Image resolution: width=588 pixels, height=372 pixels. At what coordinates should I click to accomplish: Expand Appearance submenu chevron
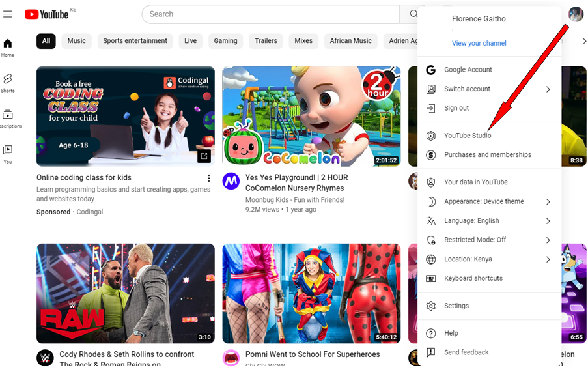[548, 202]
